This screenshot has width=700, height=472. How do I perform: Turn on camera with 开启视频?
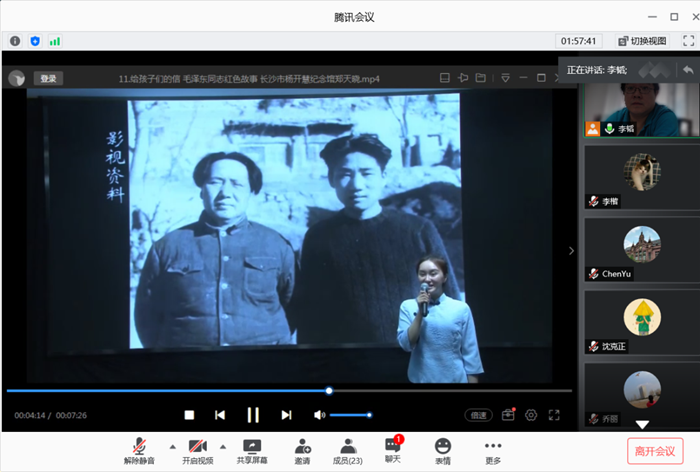click(197, 449)
